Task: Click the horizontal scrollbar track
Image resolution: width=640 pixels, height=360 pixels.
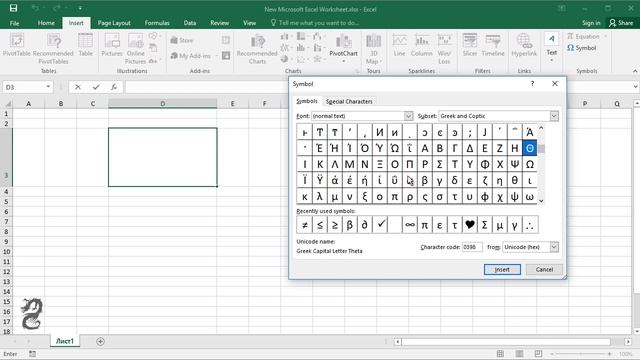Action: coord(506,342)
